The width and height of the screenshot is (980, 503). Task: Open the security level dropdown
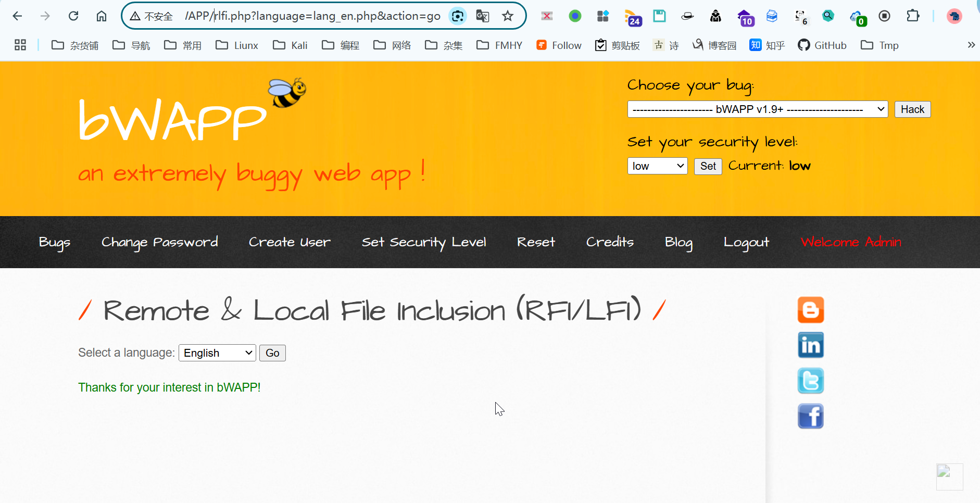click(x=657, y=166)
